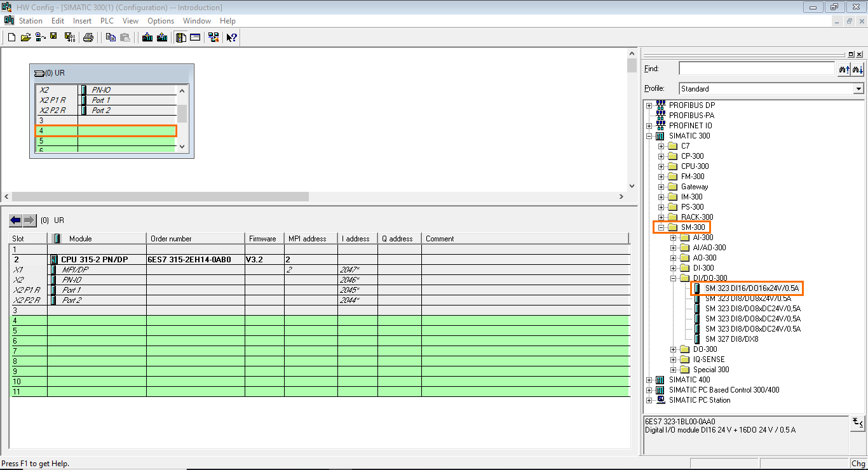Viewport: 868px width, 470px height.
Task: Expand the PROFIBUS DP tree node
Action: point(649,105)
